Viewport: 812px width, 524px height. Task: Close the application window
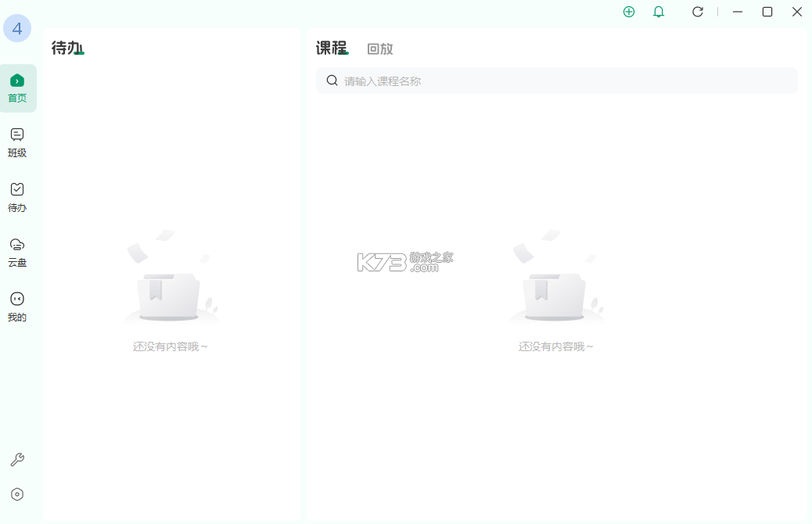pos(797,12)
